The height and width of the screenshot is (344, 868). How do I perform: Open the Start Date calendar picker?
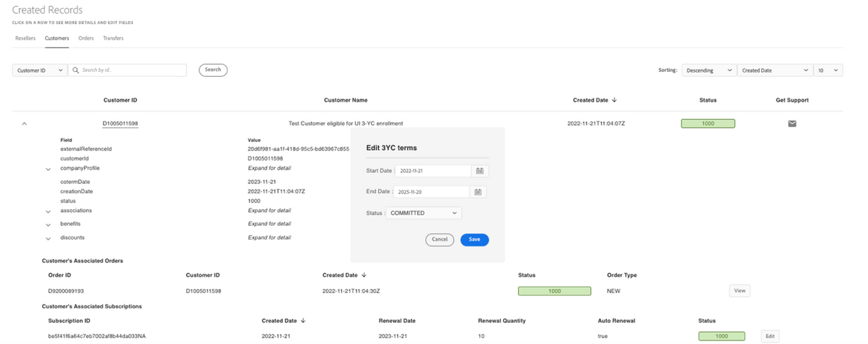[x=479, y=171]
